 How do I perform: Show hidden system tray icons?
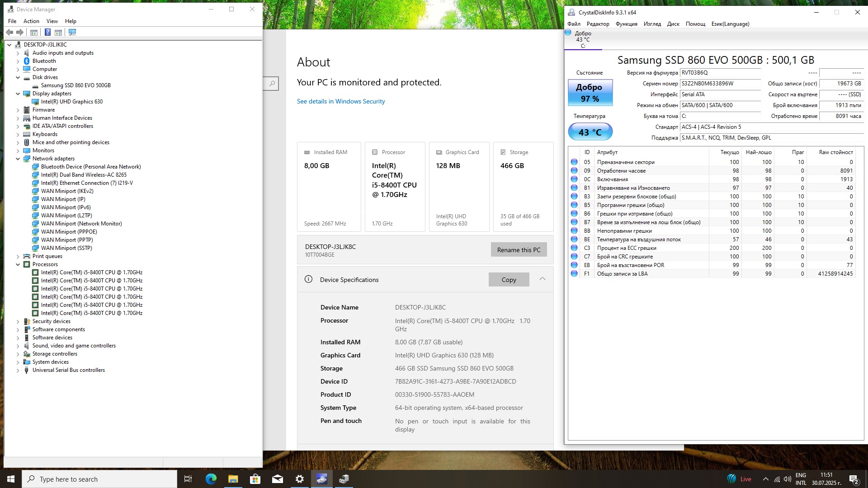pos(765,479)
